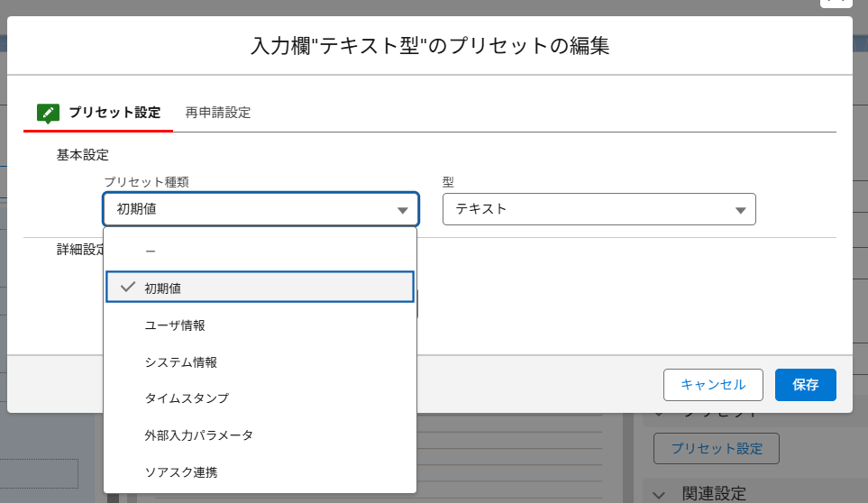This screenshot has height=503, width=868.
Task: Click the checkmark icon beside 初期値
Action: (x=127, y=287)
